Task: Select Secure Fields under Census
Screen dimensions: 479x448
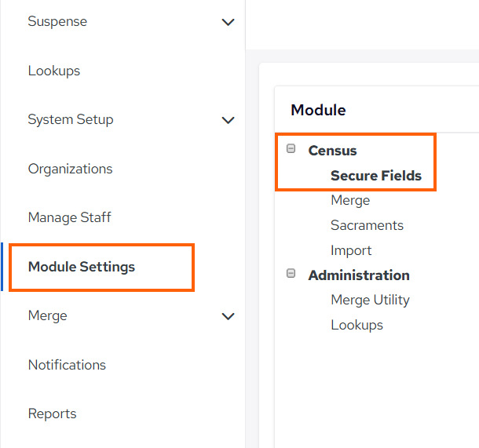Action: pyautogui.click(x=376, y=176)
